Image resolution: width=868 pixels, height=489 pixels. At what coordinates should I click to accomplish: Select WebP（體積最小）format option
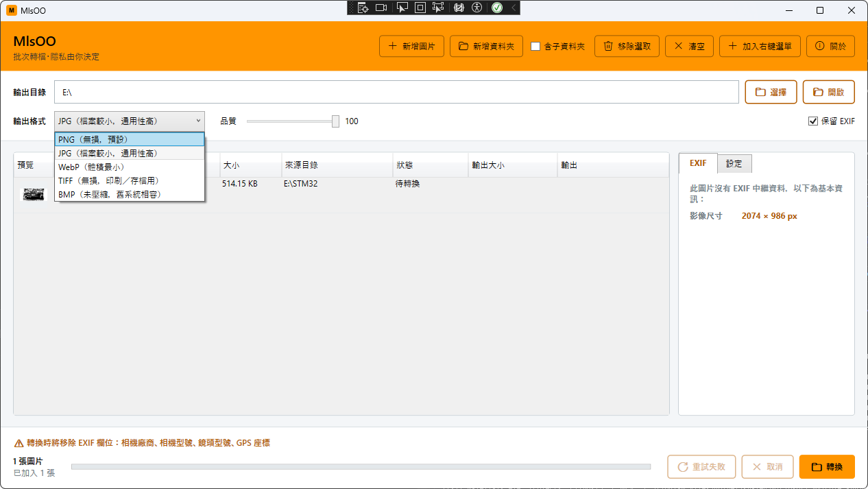click(130, 167)
